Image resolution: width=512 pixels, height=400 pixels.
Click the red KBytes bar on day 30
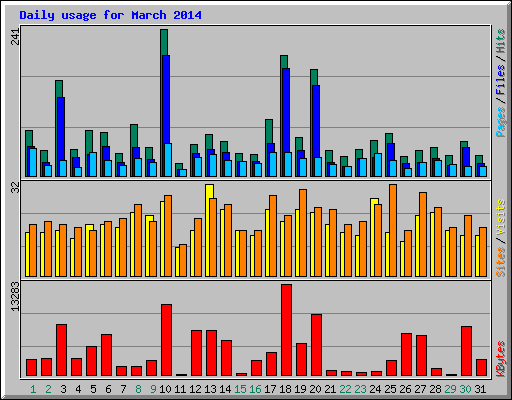click(466, 351)
